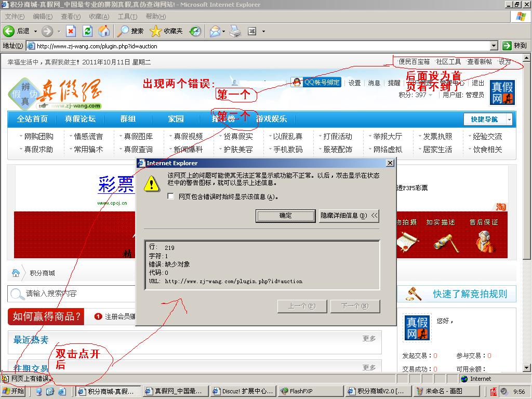
Task: Toggle 网页包含错误时始终显示该信息 checkbox
Action: click(x=170, y=196)
